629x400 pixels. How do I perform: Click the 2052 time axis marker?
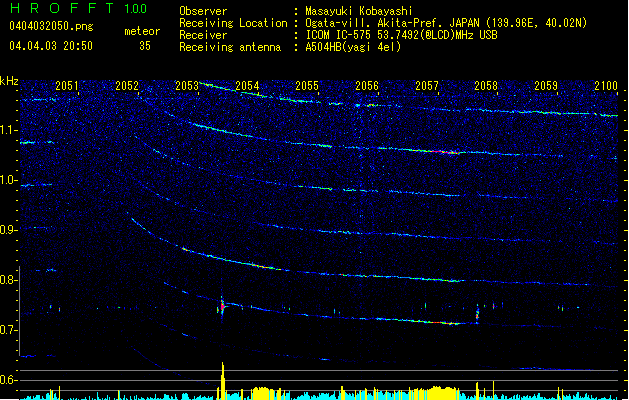[127, 86]
